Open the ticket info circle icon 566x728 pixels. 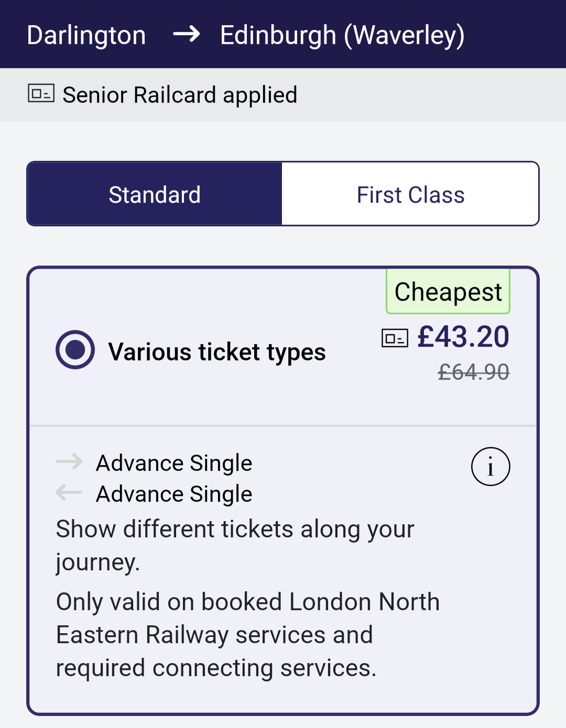click(491, 466)
